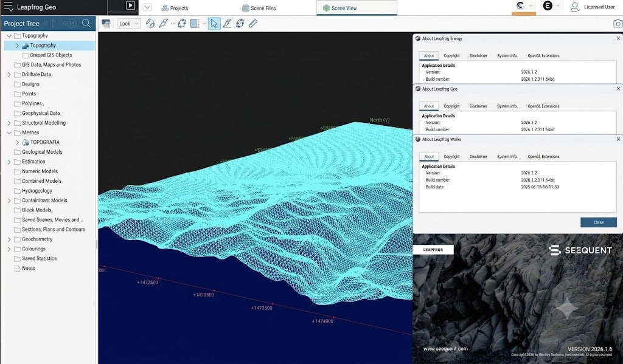This screenshot has height=364, width=623.
Task: Open the dropdown arrow left of Projects tab
Action: 147,7
